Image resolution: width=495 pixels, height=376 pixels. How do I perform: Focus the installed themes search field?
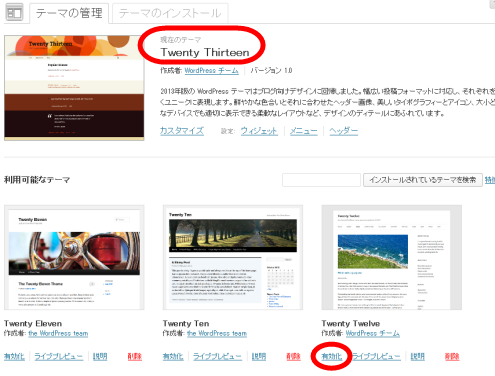[x=321, y=180]
